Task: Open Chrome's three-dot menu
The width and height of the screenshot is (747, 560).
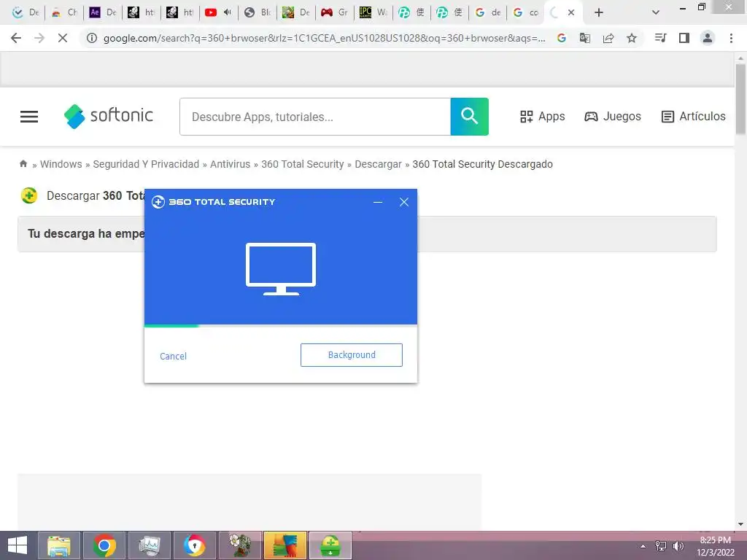Action: (x=731, y=38)
